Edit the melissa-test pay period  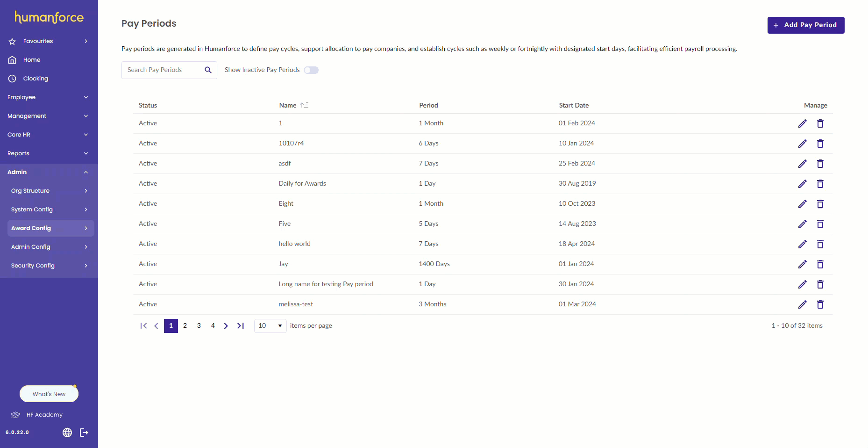[802, 304]
